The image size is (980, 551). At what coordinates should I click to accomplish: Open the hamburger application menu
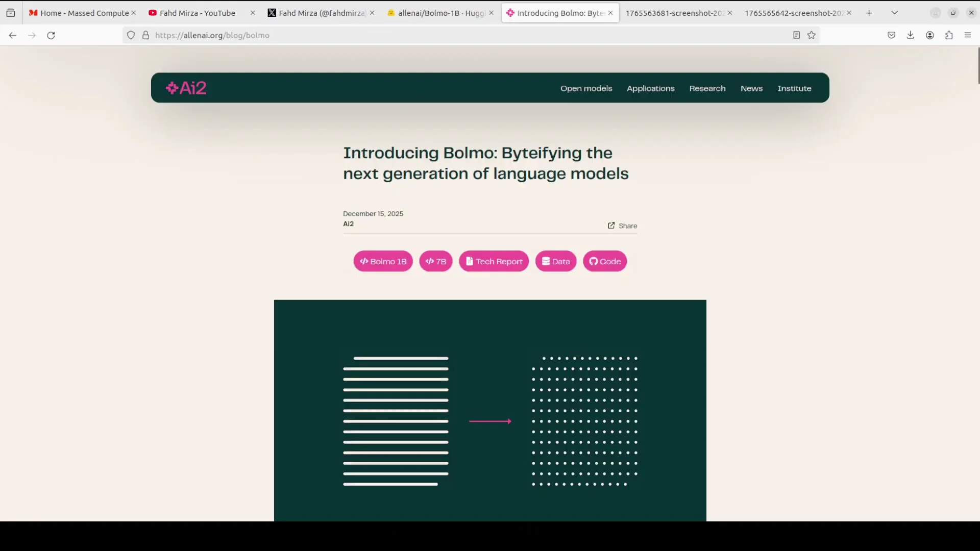968,35
